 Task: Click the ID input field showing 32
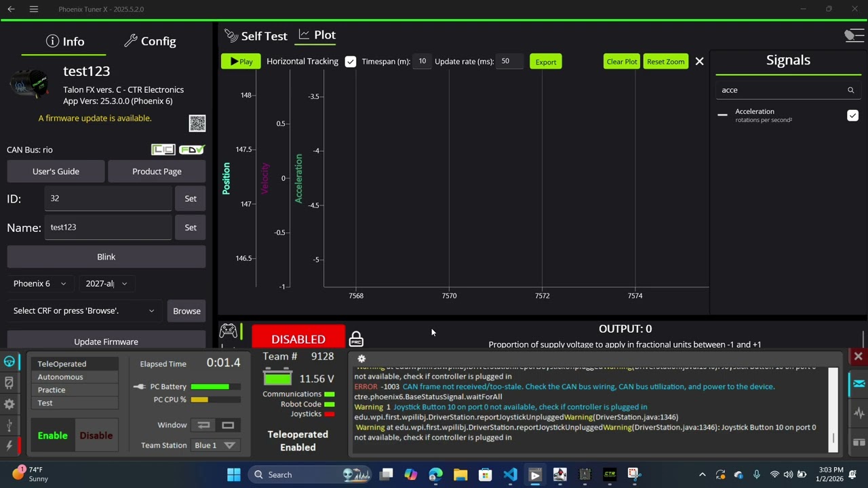point(108,199)
